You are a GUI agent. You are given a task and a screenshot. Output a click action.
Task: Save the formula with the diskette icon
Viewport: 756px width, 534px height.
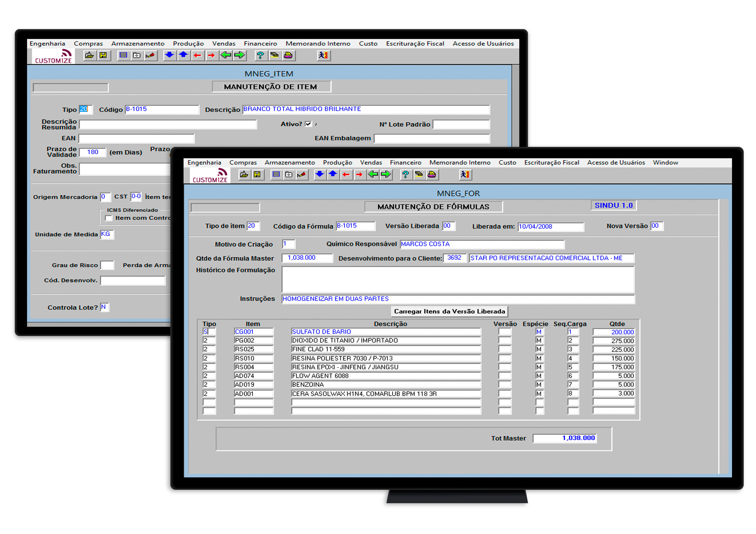click(x=258, y=174)
